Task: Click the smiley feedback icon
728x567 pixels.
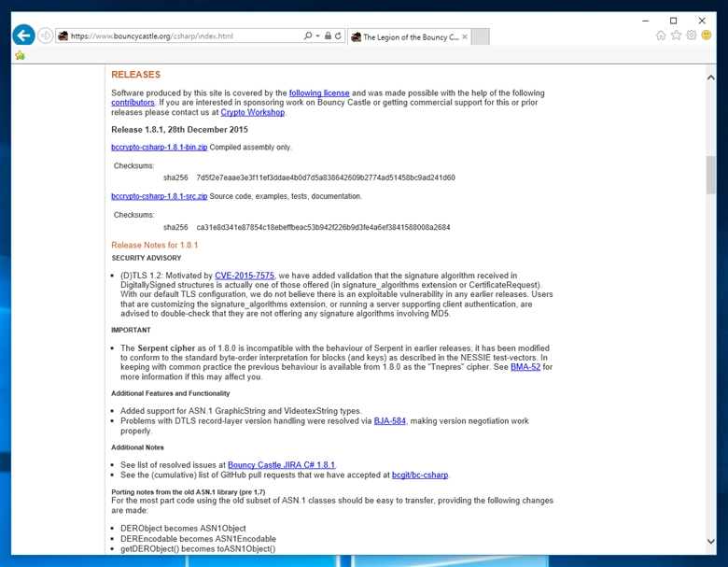Action: 707,35
